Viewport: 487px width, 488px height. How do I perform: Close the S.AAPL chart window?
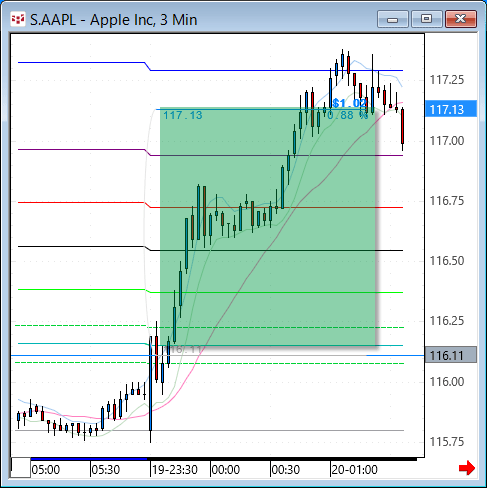tap(461, 19)
